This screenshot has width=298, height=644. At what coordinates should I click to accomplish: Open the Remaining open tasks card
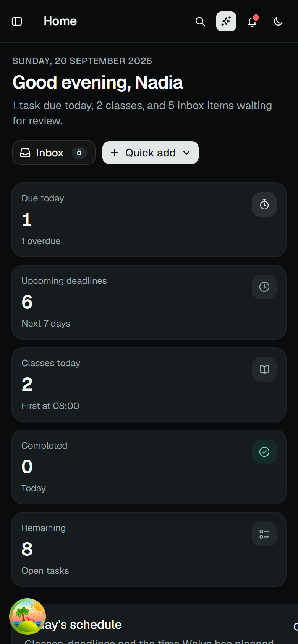(x=149, y=549)
